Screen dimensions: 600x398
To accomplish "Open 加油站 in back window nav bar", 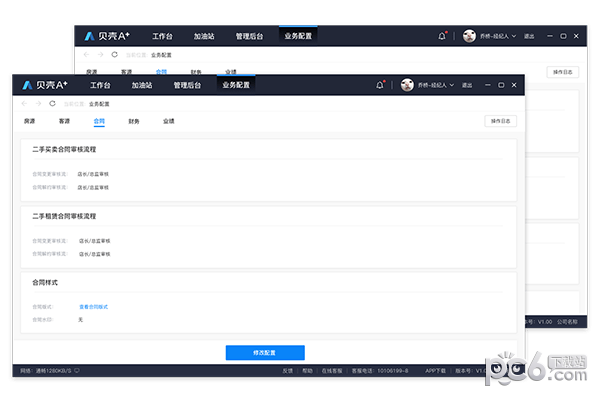I will coord(204,36).
